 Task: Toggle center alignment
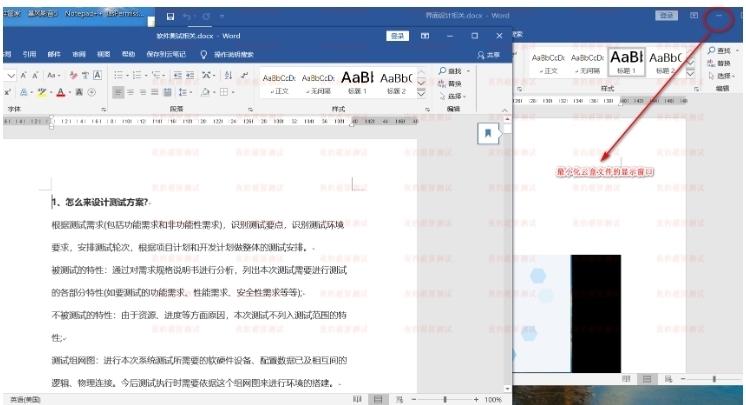coord(130,92)
